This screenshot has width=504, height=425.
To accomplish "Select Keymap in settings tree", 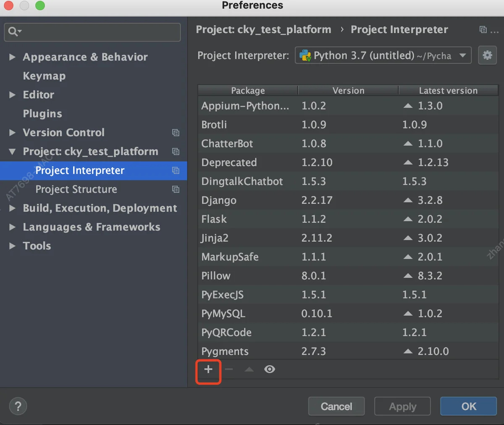I will pyautogui.click(x=44, y=76).
